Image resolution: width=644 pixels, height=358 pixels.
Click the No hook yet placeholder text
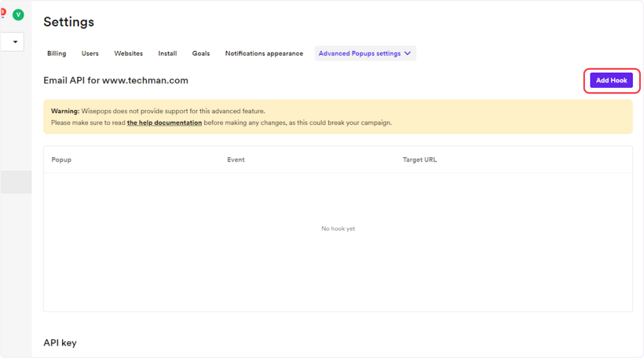point(338,229)
